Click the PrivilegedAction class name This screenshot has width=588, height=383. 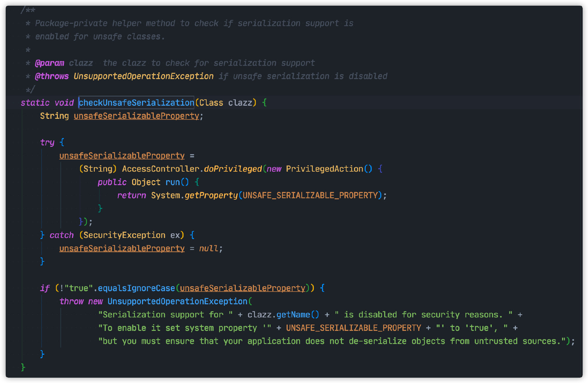point(325,169)
